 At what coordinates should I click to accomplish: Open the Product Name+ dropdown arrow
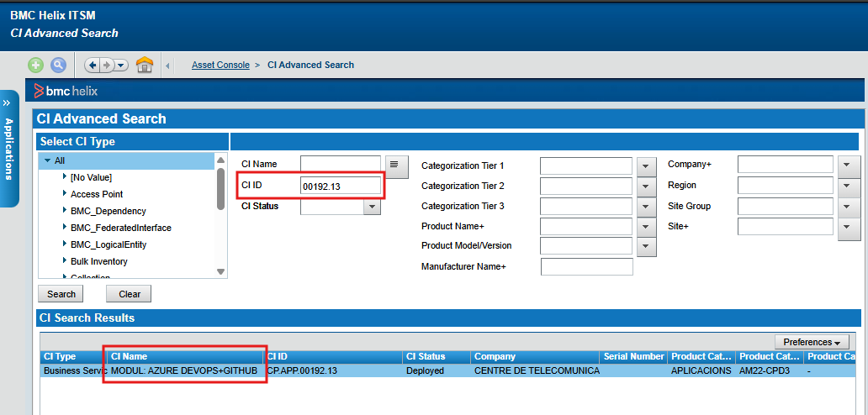pos(646,227)
